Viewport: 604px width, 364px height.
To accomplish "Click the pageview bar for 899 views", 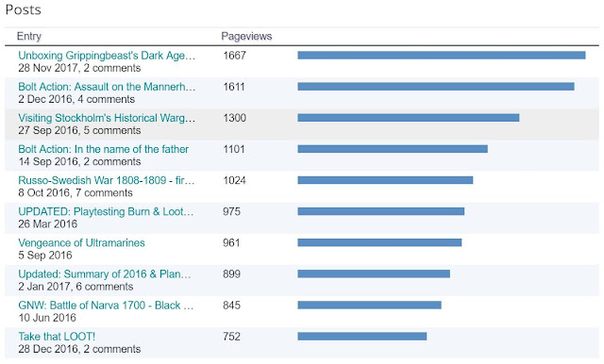I will coord(374,273).
